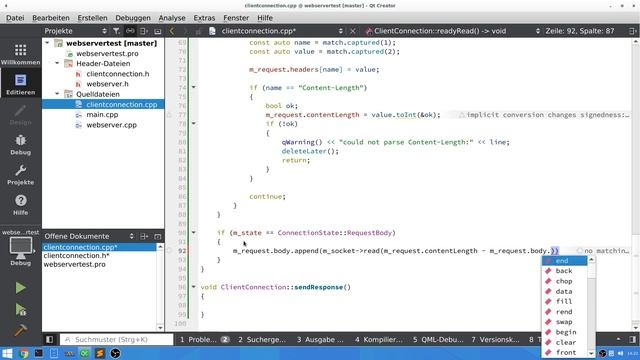Open the Extras menu
This screenshot has width=640, height=360.
[x=204, y=18]
